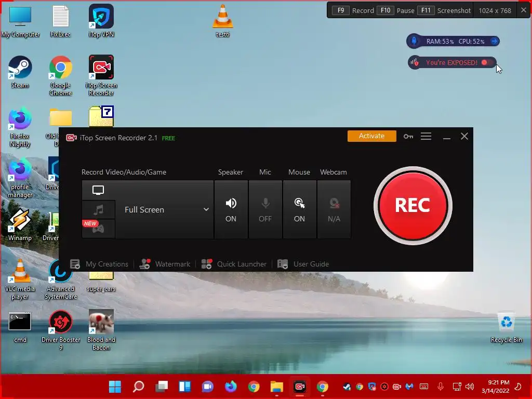Click the 1024 x 768 resolution label
This screenshot has height=399, width=532.
click(495, 10)
